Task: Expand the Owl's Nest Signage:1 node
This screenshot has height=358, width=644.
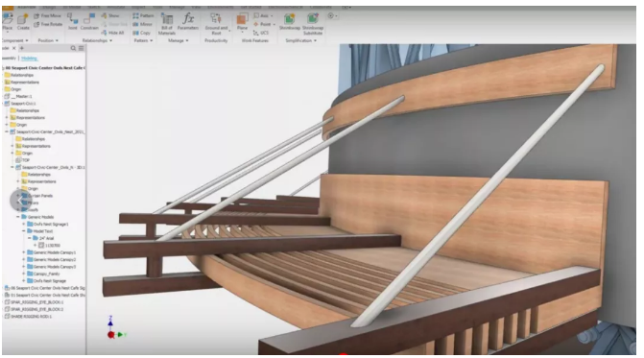Action: click(24, 225)
